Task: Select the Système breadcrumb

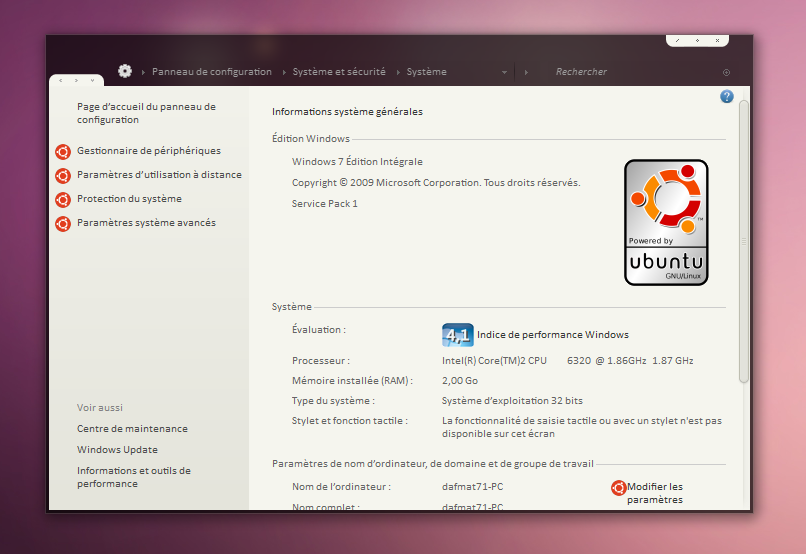Action: tap(427, 72)
